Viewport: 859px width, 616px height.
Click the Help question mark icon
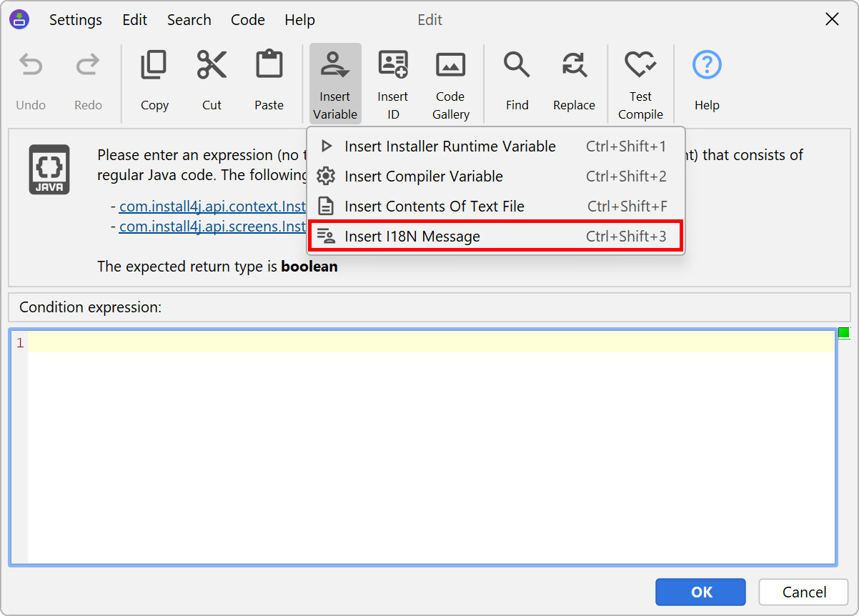point(707,66)
